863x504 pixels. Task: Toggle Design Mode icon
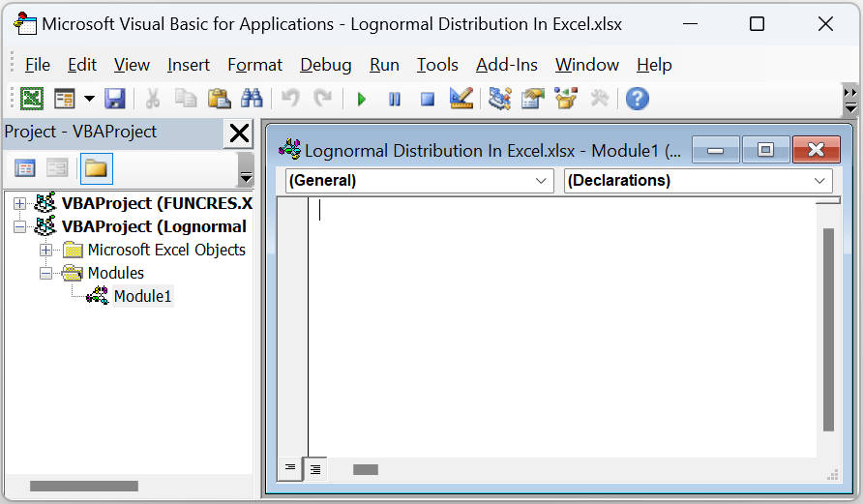(461, 99)
